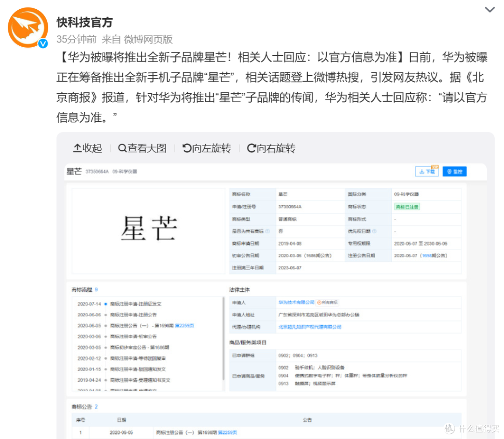The height and width of the screenshot is (439, 504).
Task: Rotate the image right with 向右旋转
Action: pos(271,148)
